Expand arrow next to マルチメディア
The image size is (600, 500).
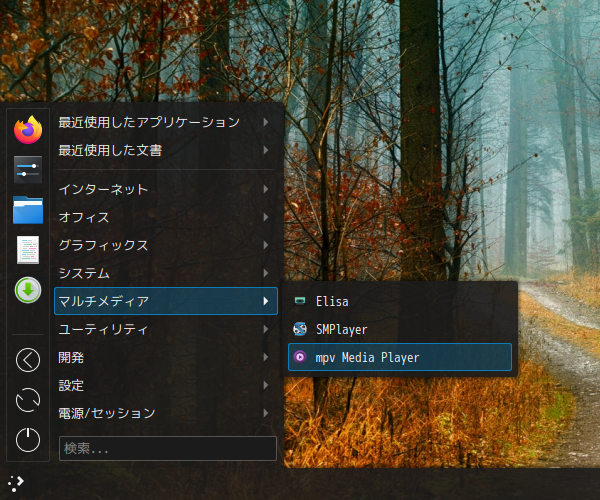tap(266, 301)
